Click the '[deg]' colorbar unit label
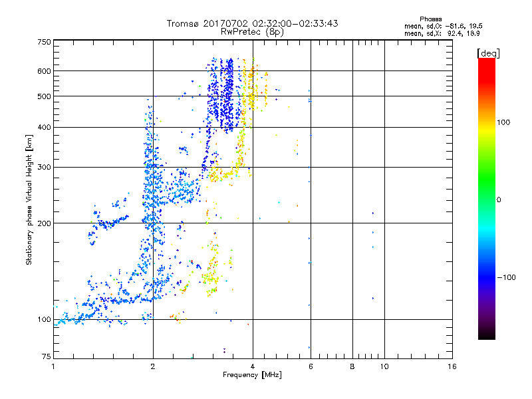 tap(488, 53)
